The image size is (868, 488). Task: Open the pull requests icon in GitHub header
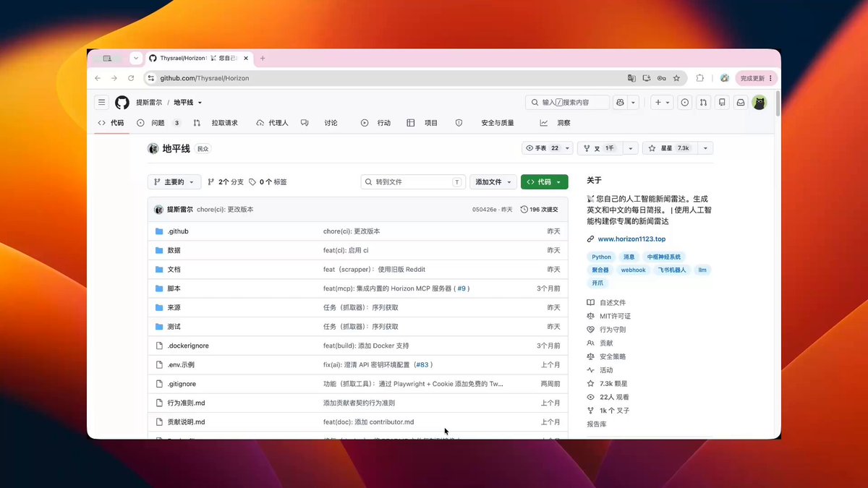tap(703, 103)
